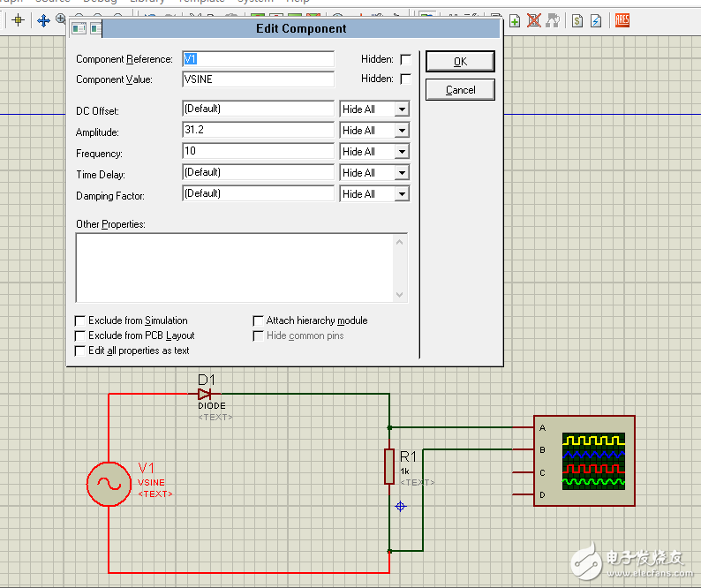
Task: Click the Other Properties scroll down arrow
Action: click(x=400, y=295)
